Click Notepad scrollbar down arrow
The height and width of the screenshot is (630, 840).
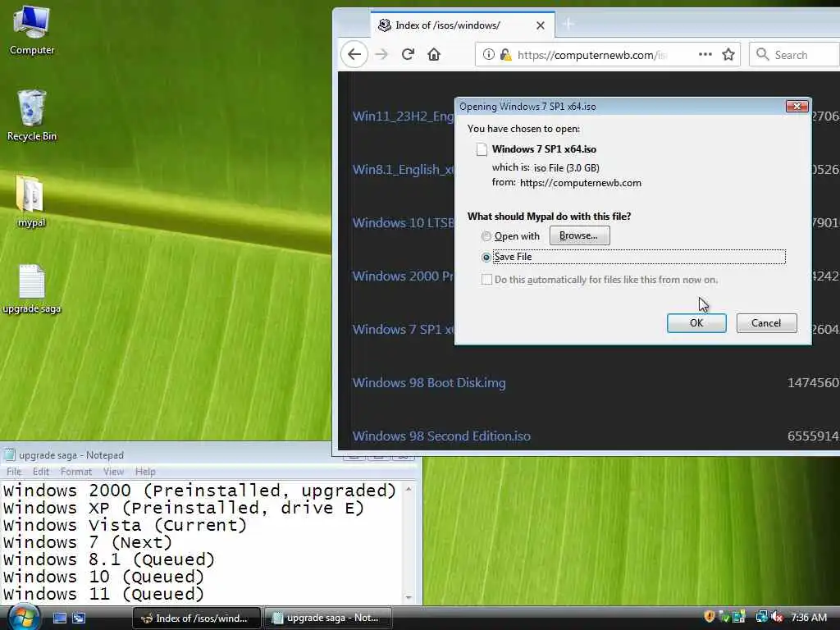pyautogui.click(x=409, y=597)
